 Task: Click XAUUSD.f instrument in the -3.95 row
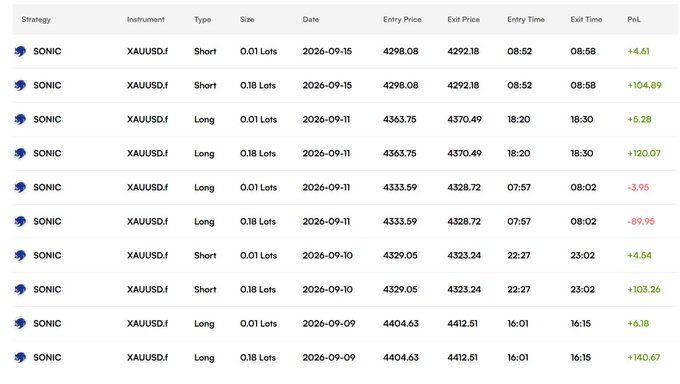[147, 187]
